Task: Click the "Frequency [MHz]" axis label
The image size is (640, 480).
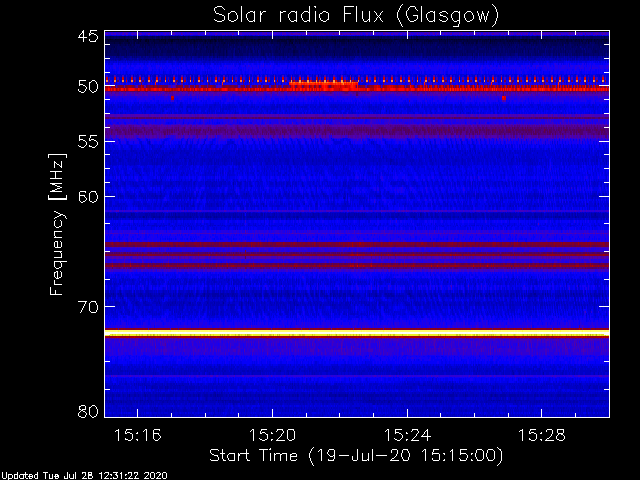Action: pyautogui.click(x=57, y=224)
